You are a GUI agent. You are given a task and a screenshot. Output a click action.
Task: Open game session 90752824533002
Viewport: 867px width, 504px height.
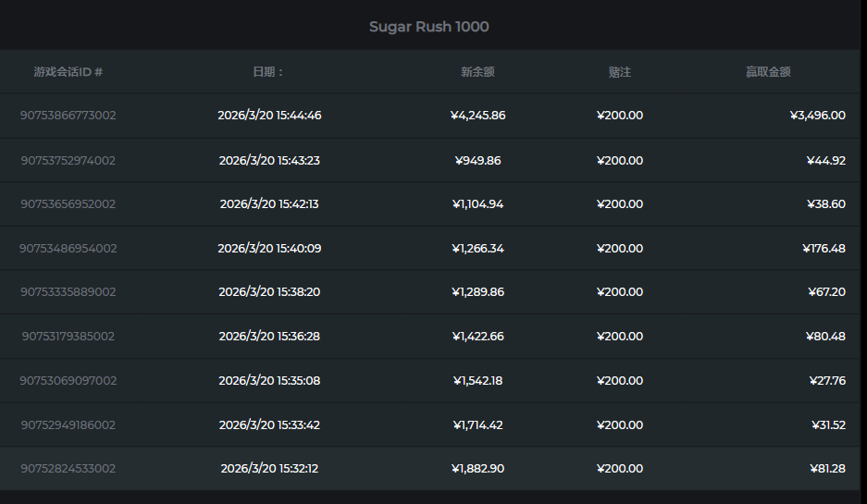[x=68, y=468]
